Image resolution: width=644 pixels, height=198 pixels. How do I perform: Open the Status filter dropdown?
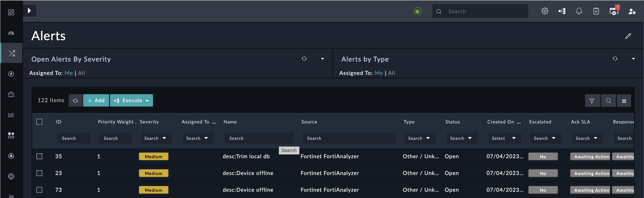[x=462, y=138]
